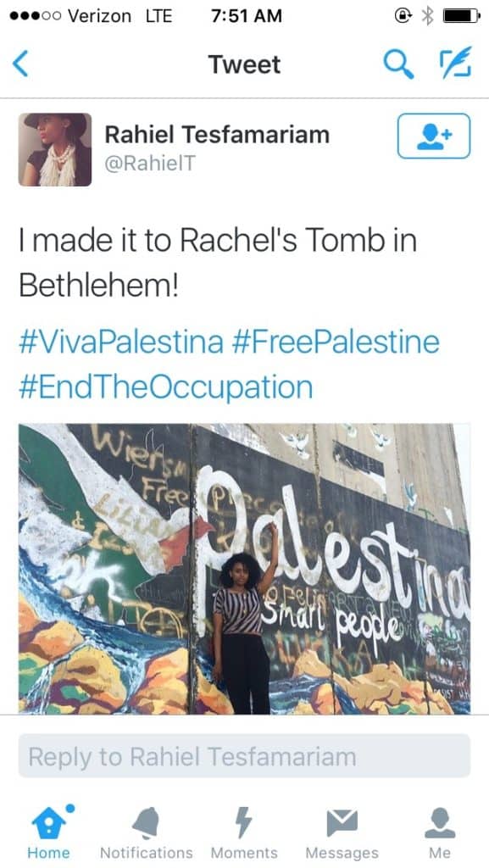
Task: Go to the Home tab
Action: (48, 832)
